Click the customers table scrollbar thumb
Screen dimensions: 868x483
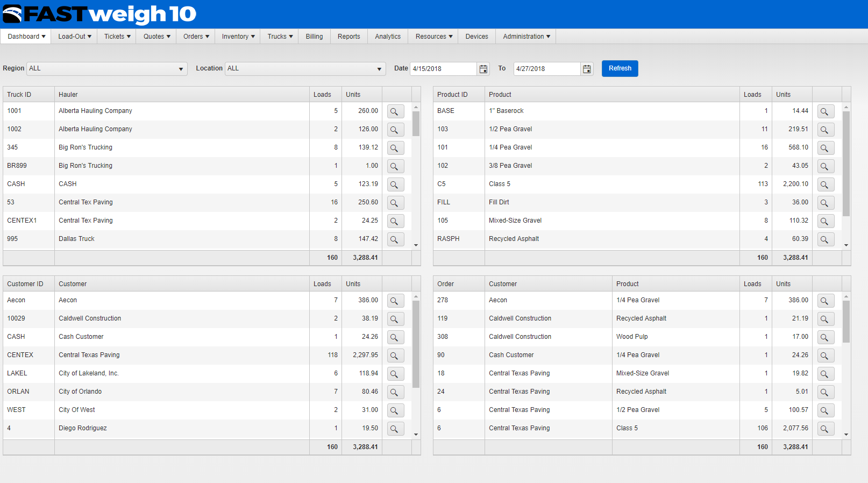coord(416,344)
